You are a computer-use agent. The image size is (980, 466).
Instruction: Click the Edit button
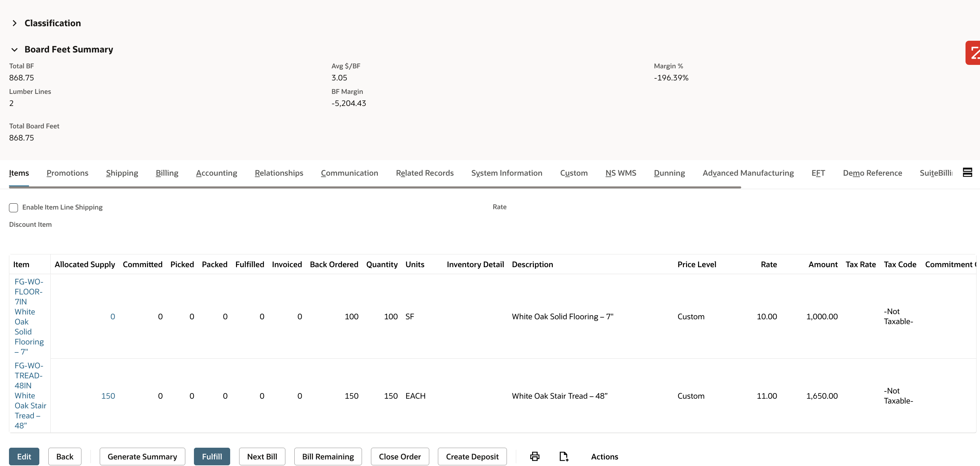click(x=23, y=456)
